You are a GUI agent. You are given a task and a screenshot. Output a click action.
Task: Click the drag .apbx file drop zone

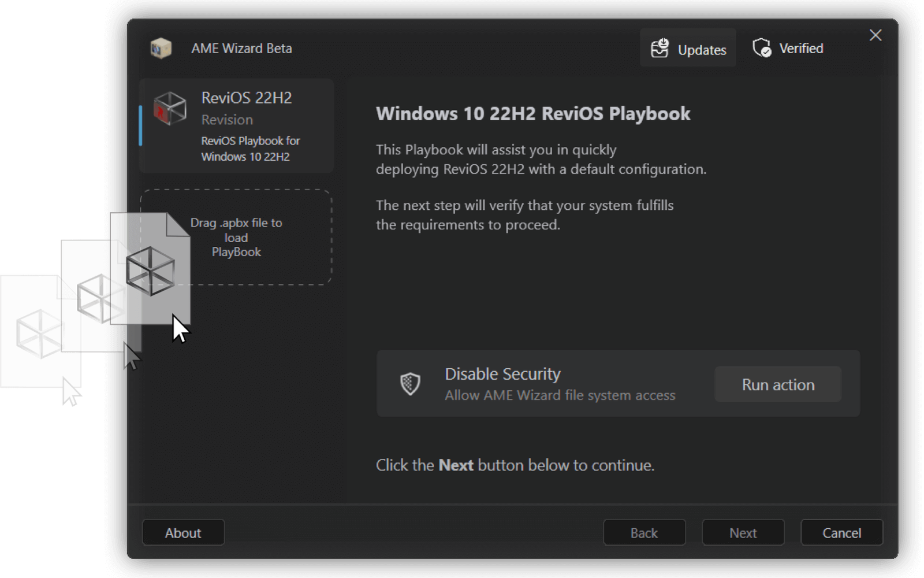pos(236,237)
